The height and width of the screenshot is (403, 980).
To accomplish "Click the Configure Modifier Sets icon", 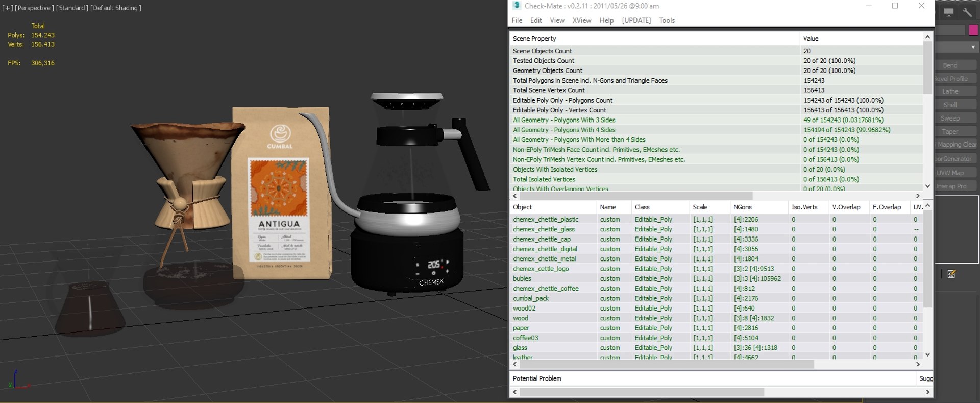I will [x=951, y=274].
